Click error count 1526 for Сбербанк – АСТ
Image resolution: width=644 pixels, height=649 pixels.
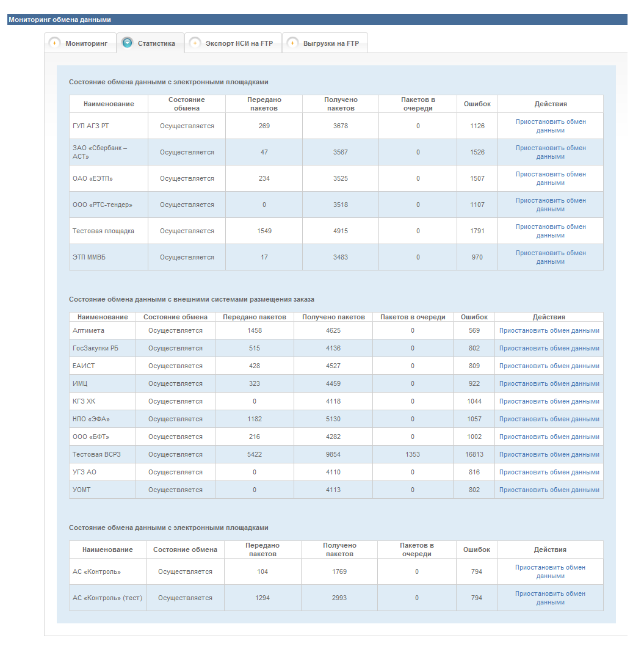(477, 152)
